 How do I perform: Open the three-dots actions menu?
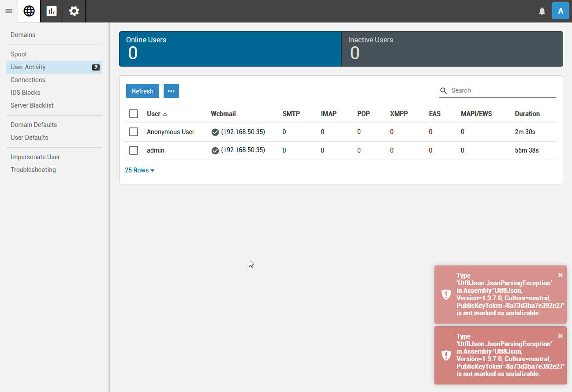[171, 91]
